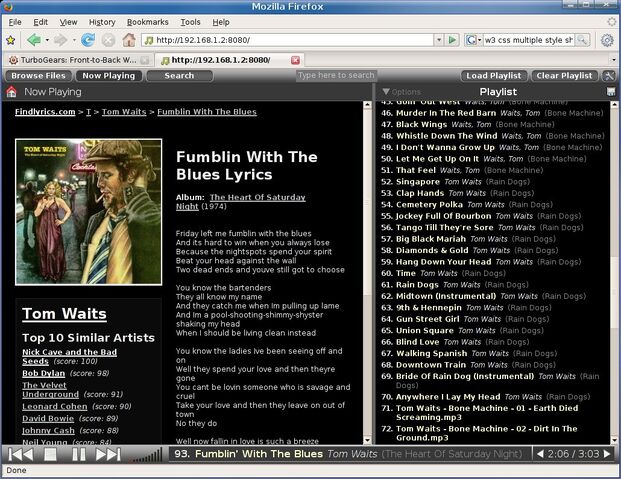Select playlist track 60 Time
Image resolution: width=621 pixels, height=479 pixels.
[443, 273]
